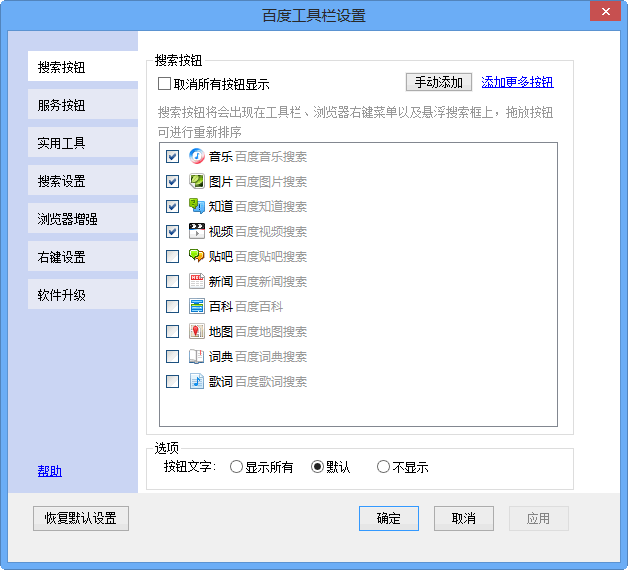
Task: Enable the 贴吧 search button checkbox
Action: 173,256
